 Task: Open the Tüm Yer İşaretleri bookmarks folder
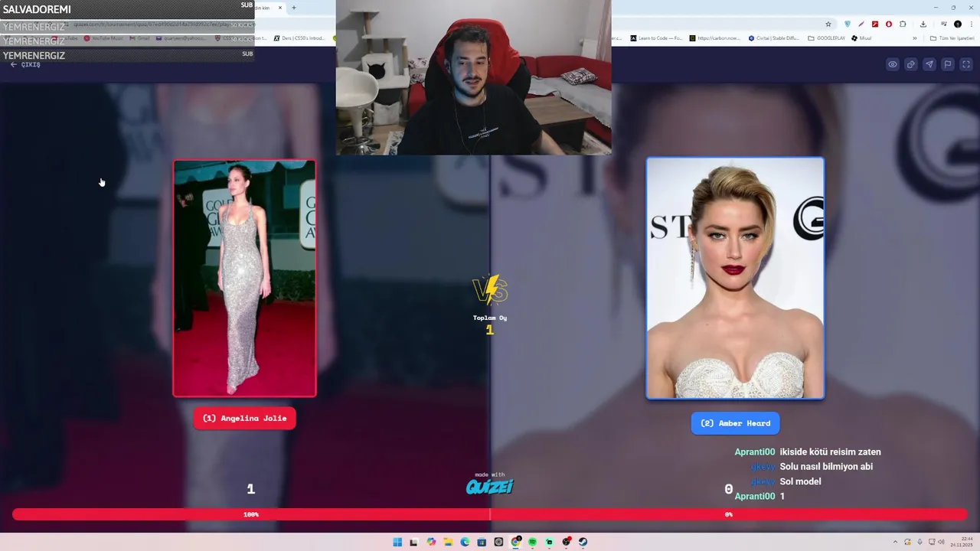click(952, 38)
